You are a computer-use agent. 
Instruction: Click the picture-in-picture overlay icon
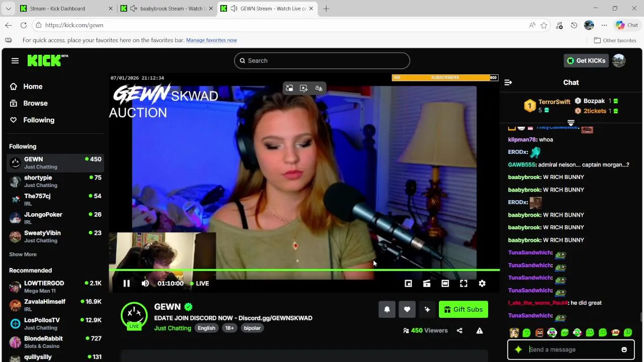pos(289,88)
